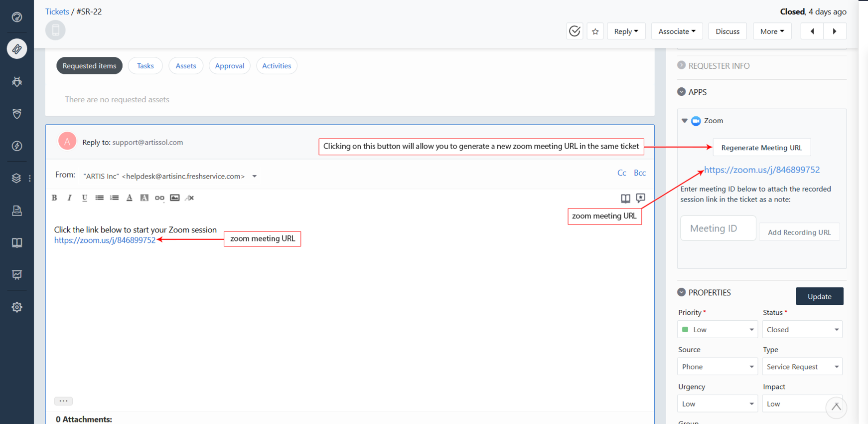Click the phone avatar icon under breadcrumb

tap(55, 30)
